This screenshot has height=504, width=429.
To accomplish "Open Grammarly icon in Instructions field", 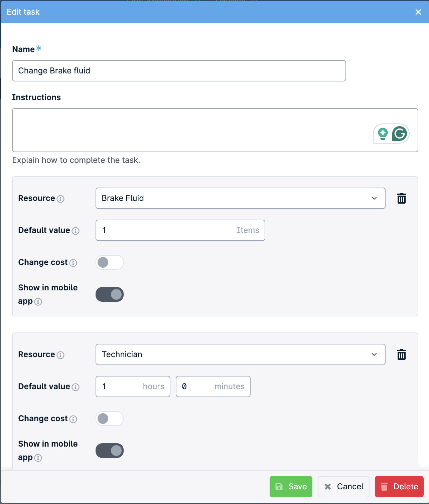I will pyautogui.click(x=400, y=134).
